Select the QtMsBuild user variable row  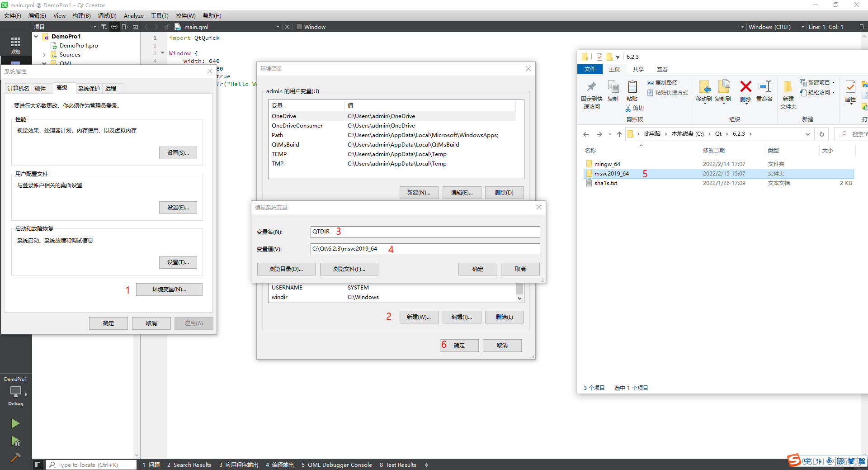(393, 145)
